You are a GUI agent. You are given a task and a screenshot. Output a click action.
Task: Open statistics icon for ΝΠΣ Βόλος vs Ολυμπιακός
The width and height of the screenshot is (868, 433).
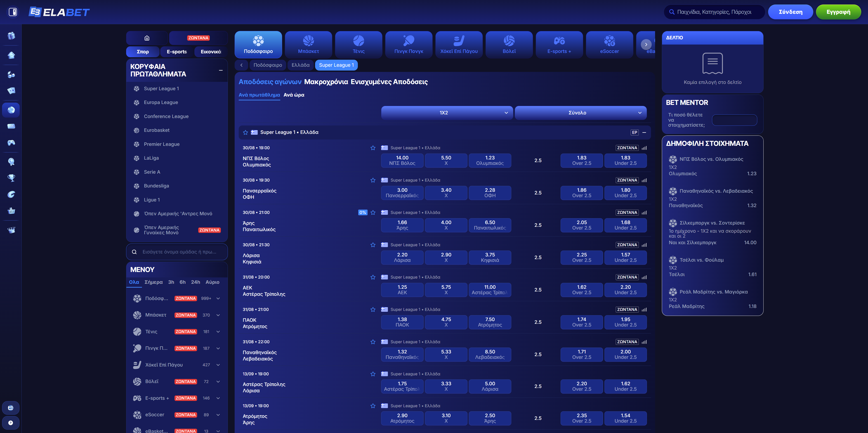pyautogui.click(x=644, y=148)
